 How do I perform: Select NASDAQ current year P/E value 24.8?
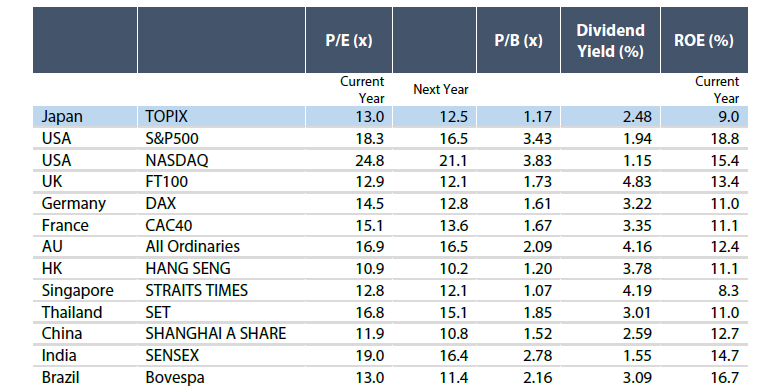(x=370, y=160)
